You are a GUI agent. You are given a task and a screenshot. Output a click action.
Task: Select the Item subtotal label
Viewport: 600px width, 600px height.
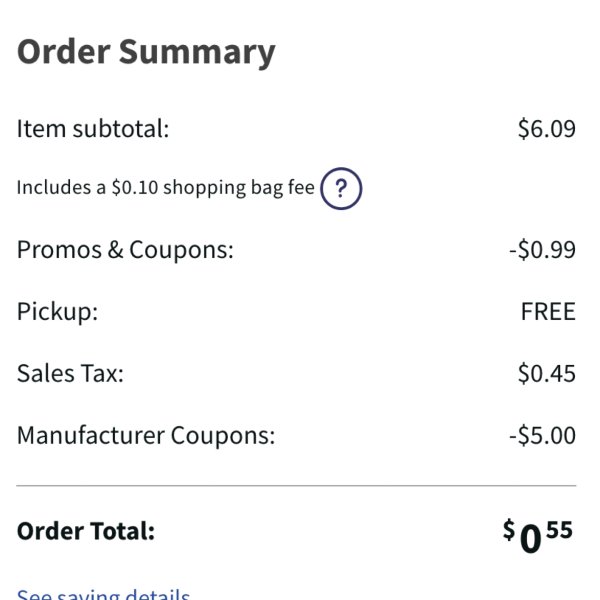93,129
